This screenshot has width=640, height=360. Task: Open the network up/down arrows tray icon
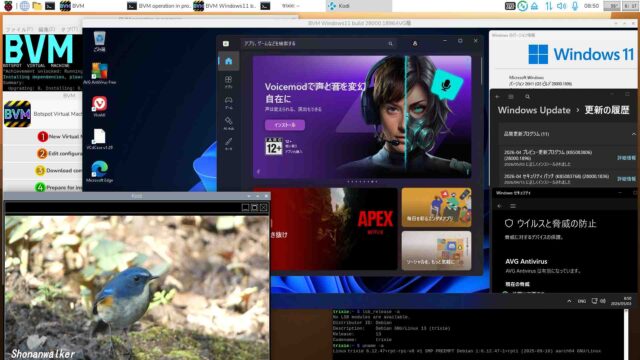(x=548, y=6)
